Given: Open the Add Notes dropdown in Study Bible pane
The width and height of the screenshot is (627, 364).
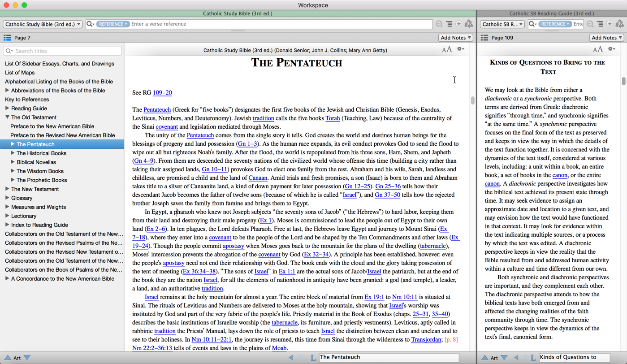Looking at the screenshot, I should click(456, 38).
